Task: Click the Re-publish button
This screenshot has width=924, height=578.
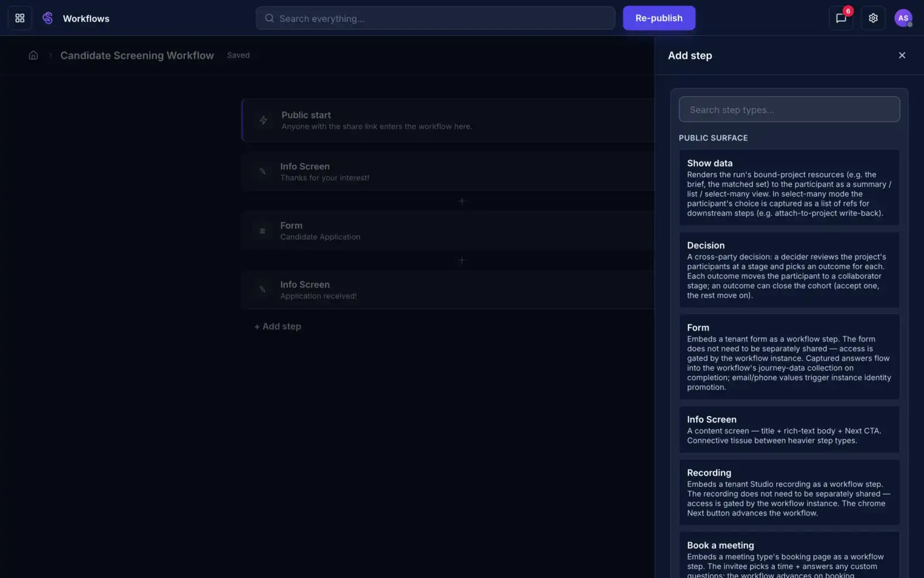Action: (659, 18)
